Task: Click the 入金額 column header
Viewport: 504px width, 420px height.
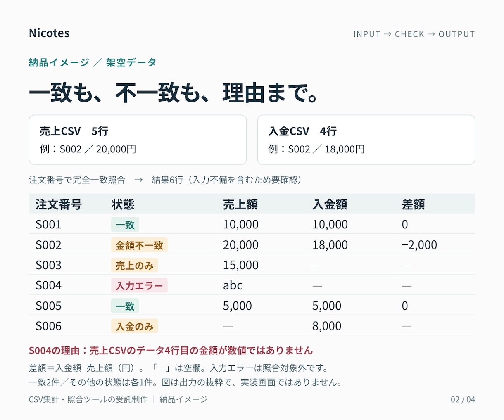Action: point(330,204)
